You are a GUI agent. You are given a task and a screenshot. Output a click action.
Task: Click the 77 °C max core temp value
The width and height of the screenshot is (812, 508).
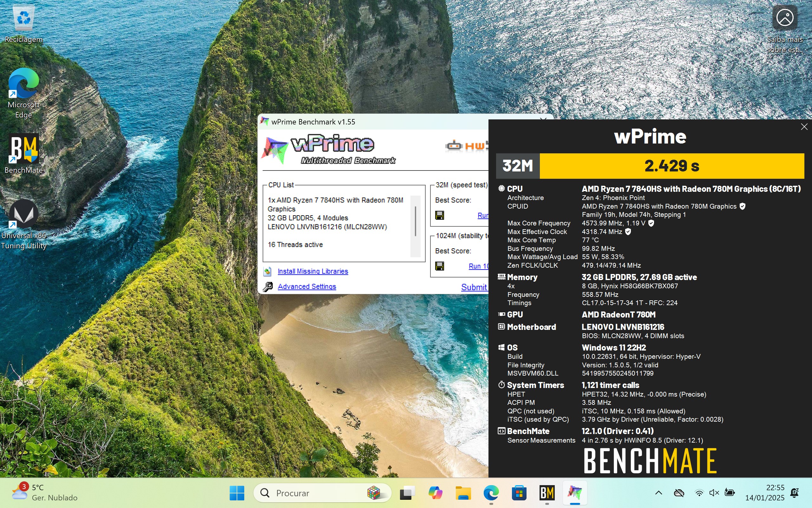(x=590, y=240)
